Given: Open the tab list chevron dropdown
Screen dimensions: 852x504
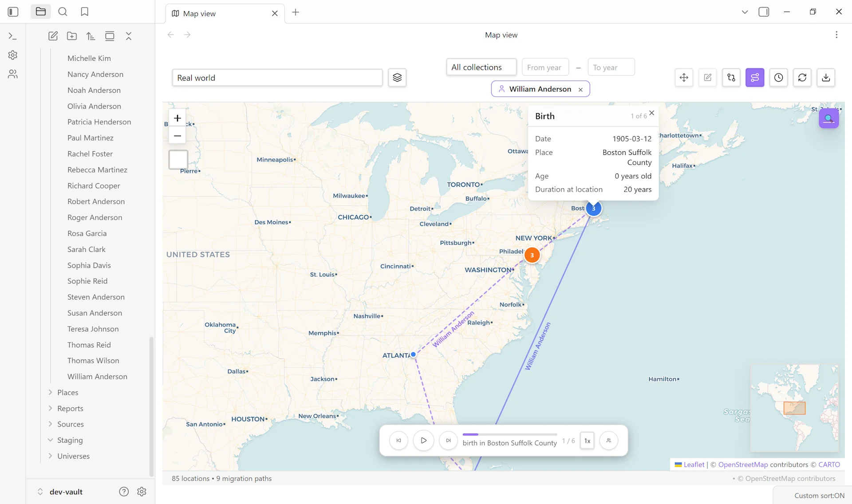Looking at the screenshot, I should 745,12.
